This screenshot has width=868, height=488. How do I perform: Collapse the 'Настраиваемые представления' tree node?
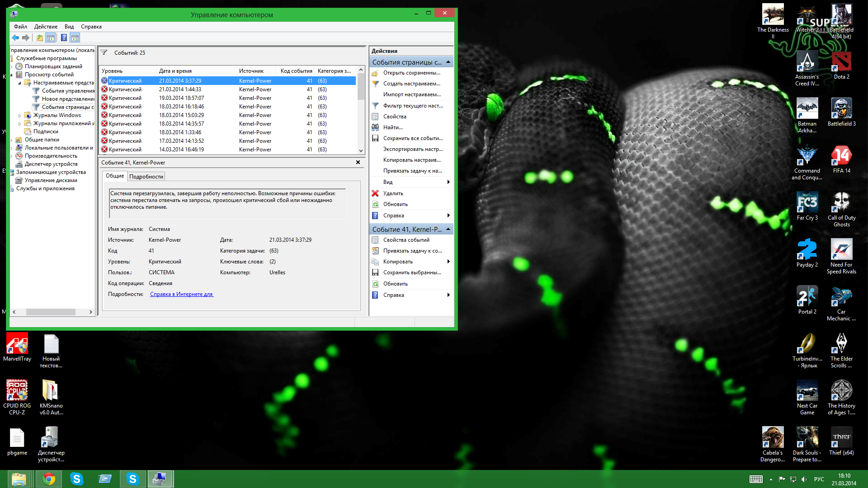point(19,83)
